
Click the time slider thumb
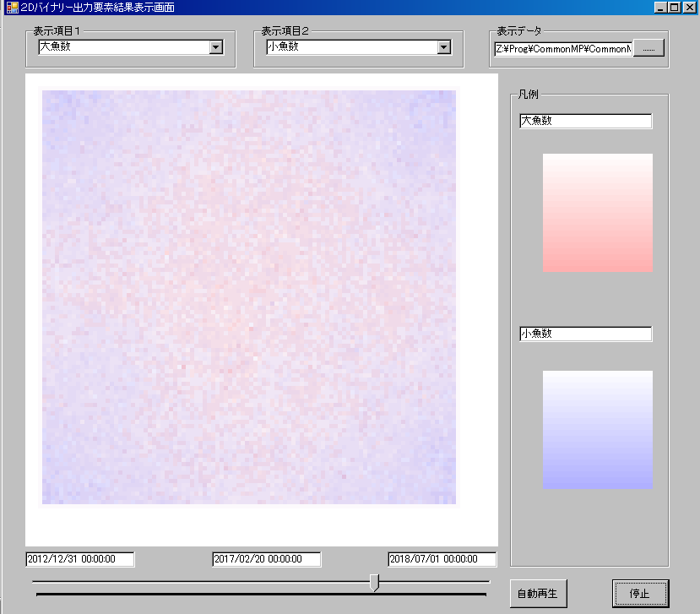(x=375, y=583)
